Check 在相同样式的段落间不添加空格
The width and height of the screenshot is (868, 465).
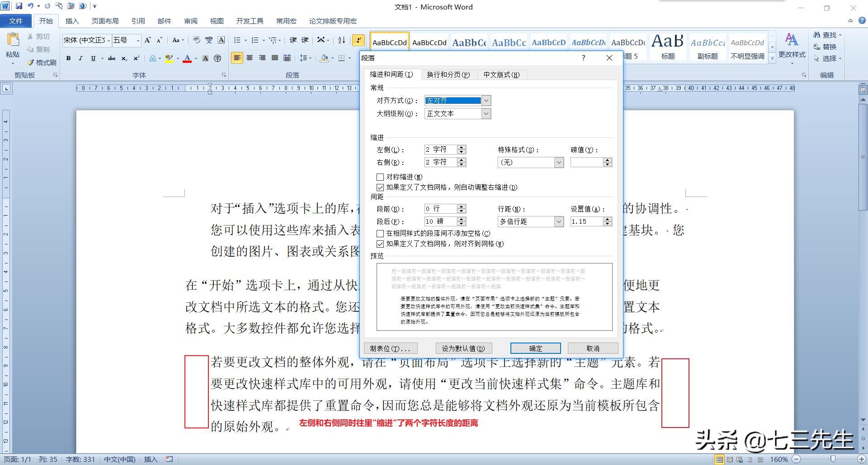click(x=381, y=234)
